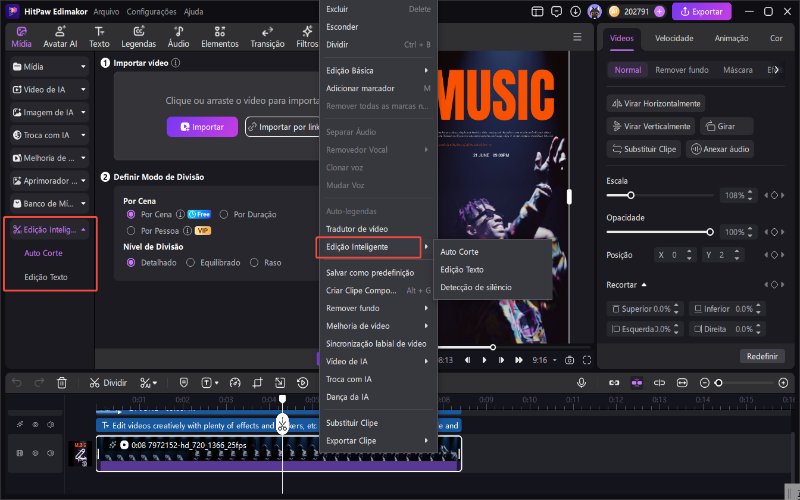
Task: Open the Legendas panel
Action: click(x=138, y=38)
